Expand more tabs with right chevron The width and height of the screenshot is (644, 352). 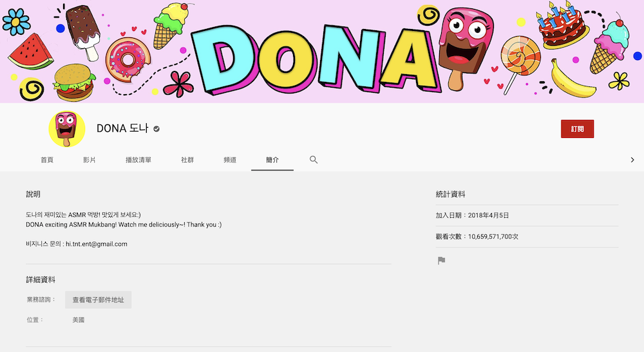click(632, 159)
